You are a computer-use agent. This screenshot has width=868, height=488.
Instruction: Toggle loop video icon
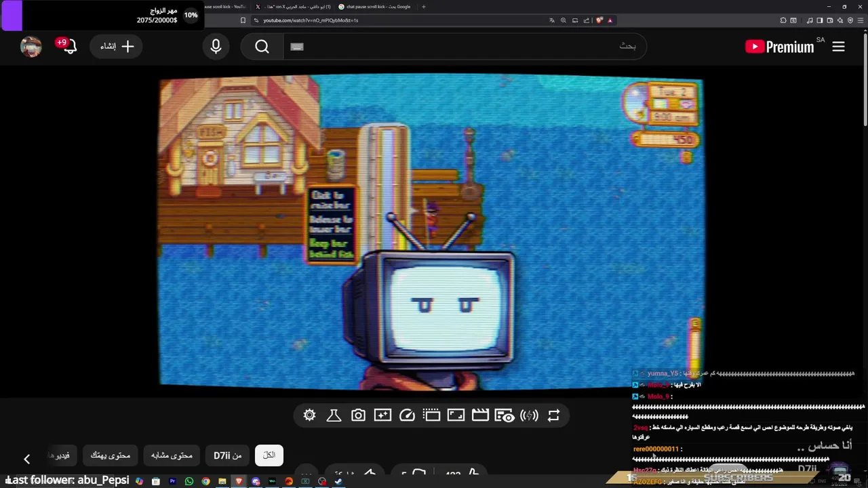pyautogui.click(x=553, y=415)
